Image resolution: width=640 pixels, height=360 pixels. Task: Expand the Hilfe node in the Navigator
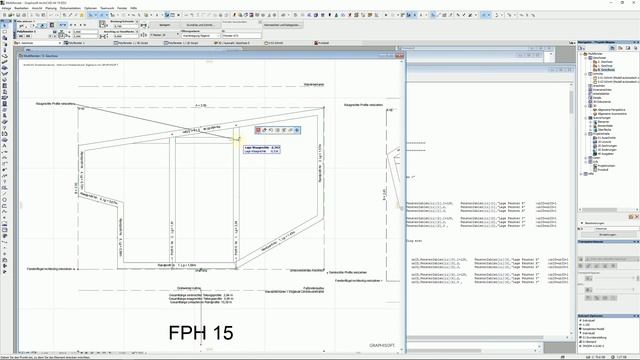point(581,173)
